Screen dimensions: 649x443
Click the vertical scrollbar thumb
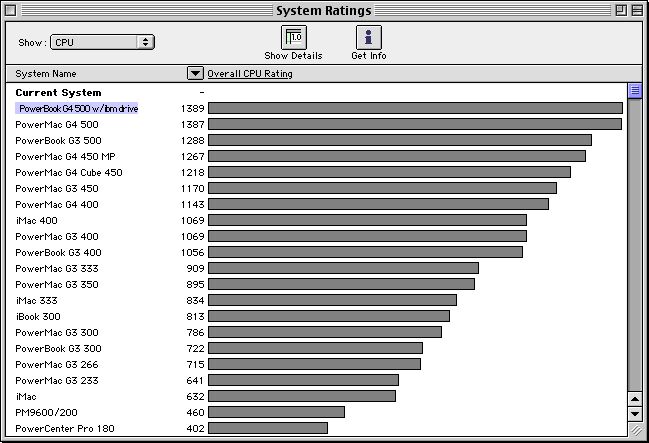(635, 91)
